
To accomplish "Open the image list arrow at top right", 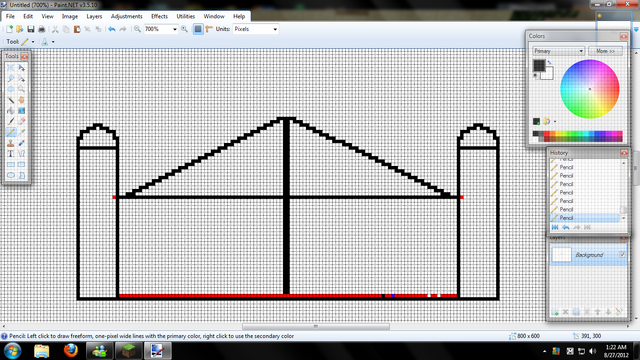I will 636,29.
